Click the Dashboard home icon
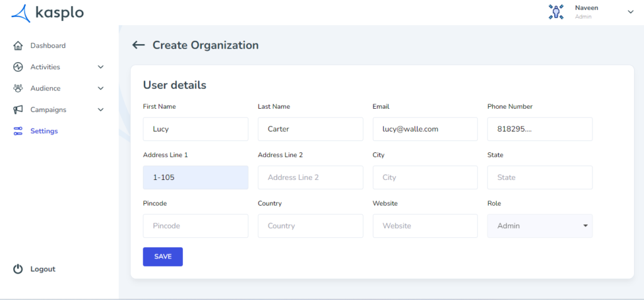This screenshot has width=644, height=300. pyautogui.click(x=18, y=46)
